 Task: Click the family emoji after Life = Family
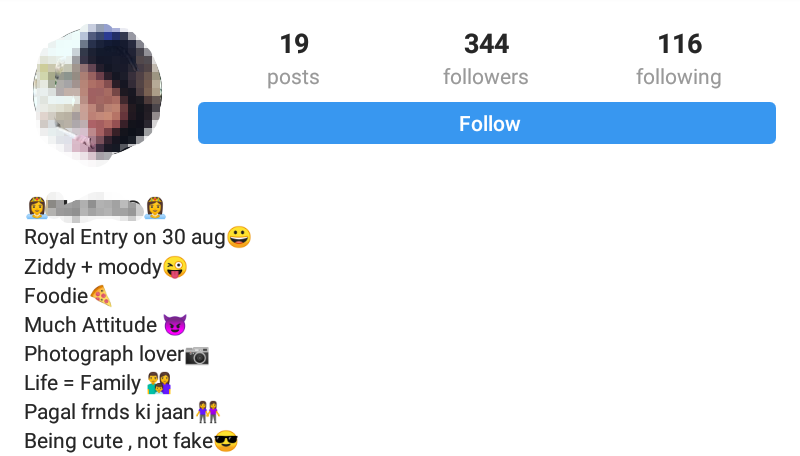(159, 383)
